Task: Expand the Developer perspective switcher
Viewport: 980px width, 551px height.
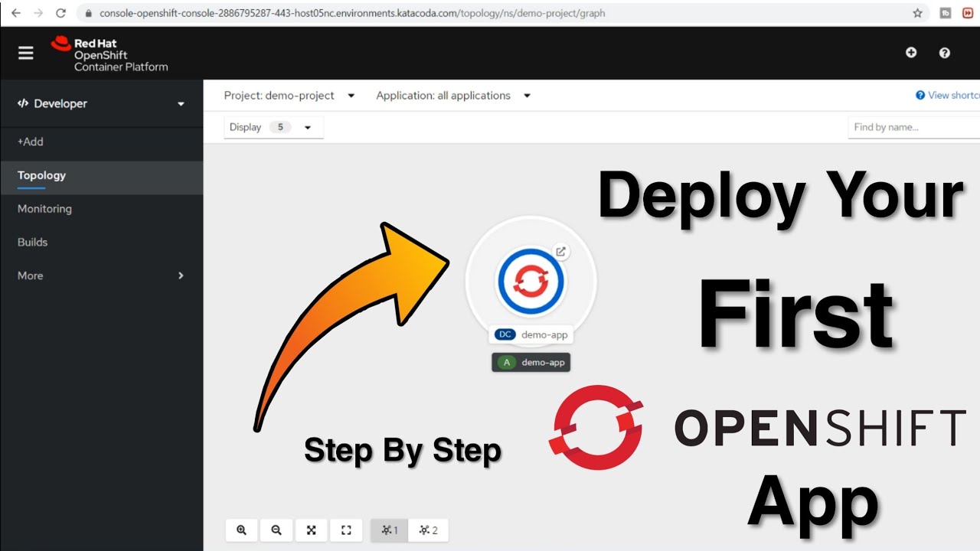Action: coord(101,103)
